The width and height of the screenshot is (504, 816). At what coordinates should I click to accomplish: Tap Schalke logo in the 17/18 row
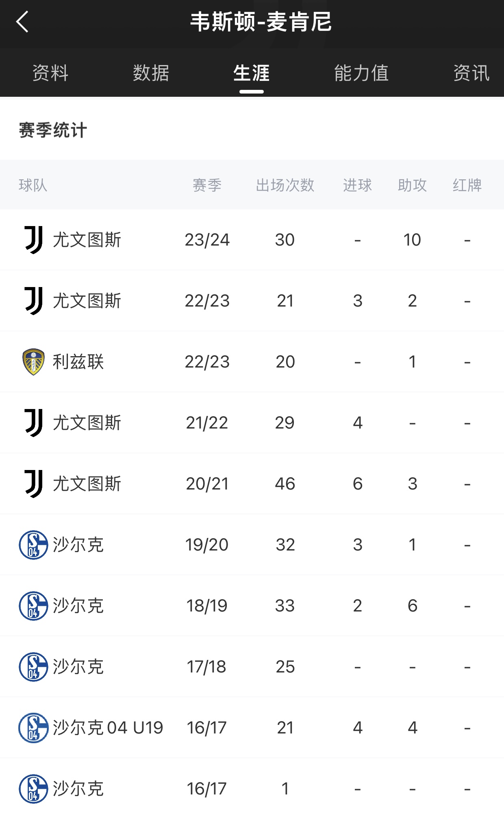tap(33, 667)
